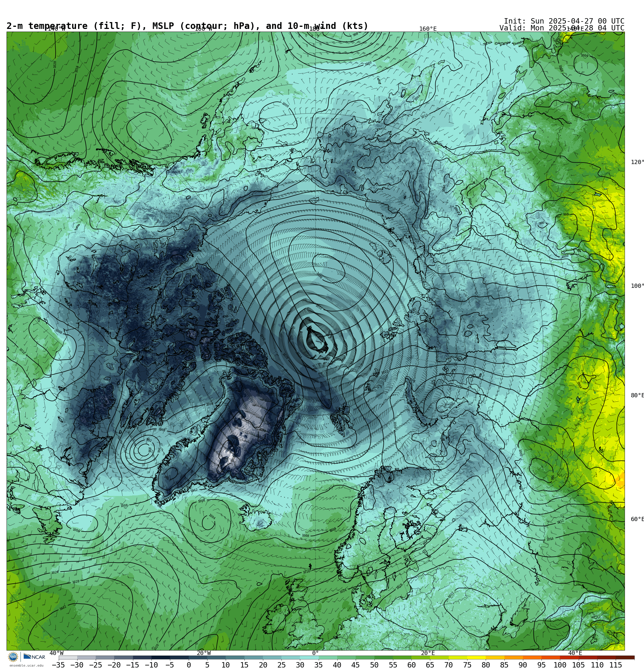The width and height of the screenshot is (644, 669).
Task: Click the 115 colorbar tick label
Action: click(x=616, y=665)
